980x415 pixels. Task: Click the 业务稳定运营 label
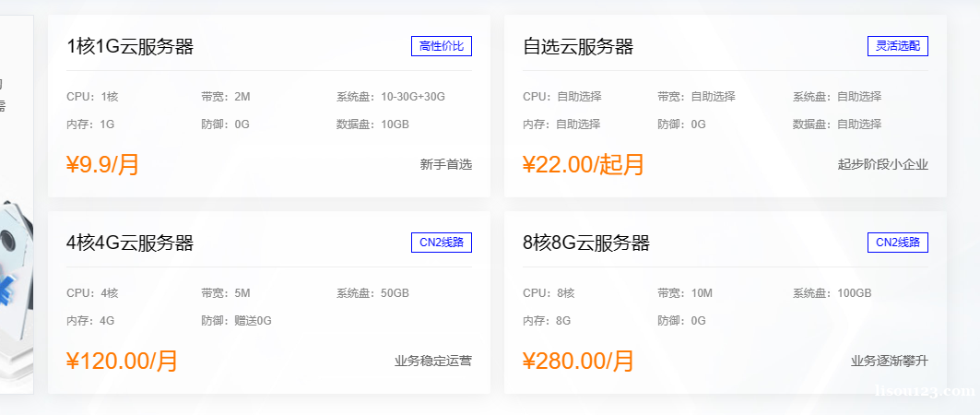433,362
